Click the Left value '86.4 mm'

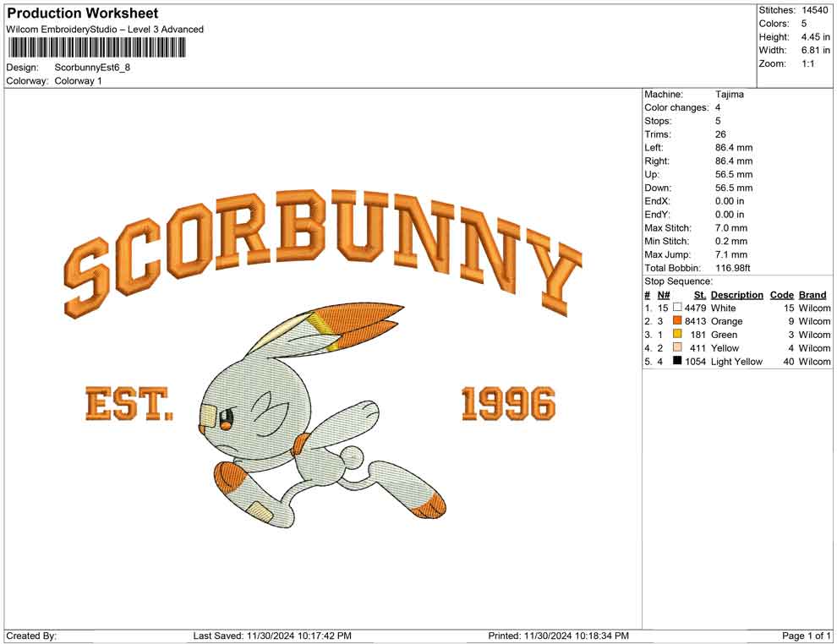[734, 147]
